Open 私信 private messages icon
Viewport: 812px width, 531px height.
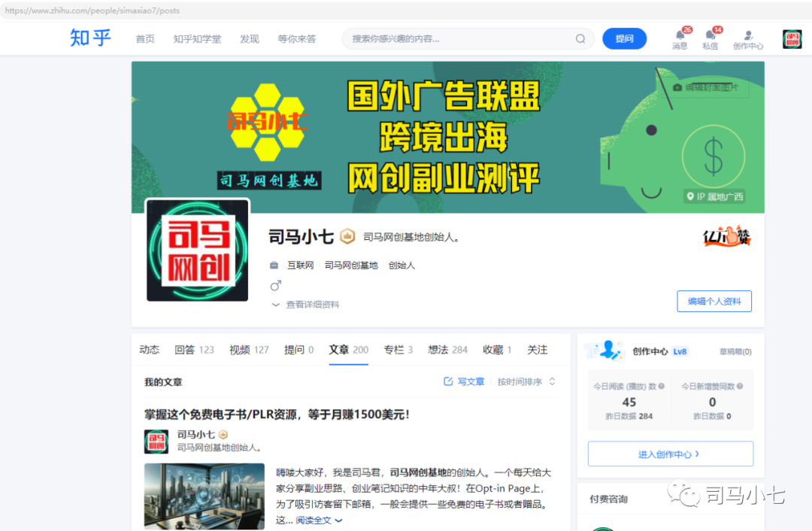[x=710, y=35]
